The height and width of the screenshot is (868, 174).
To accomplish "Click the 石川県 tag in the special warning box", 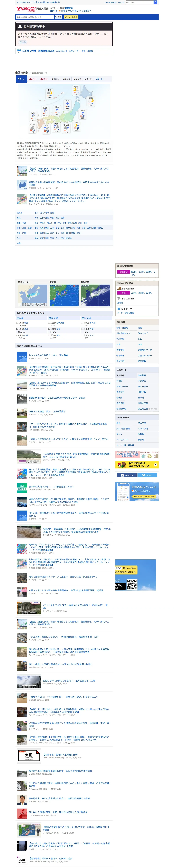I will coord(22,42).
